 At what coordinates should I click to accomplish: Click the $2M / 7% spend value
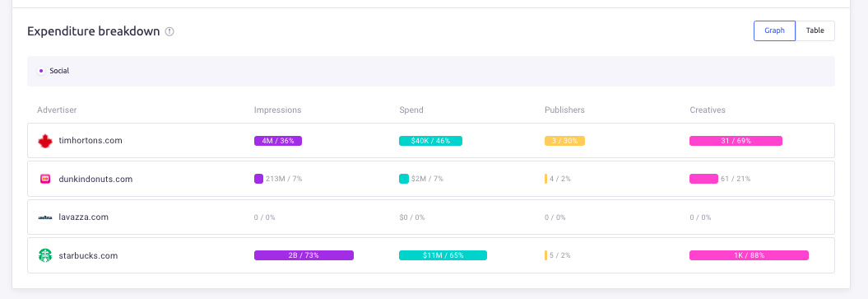pyautogui.click(x=427, y=179)
